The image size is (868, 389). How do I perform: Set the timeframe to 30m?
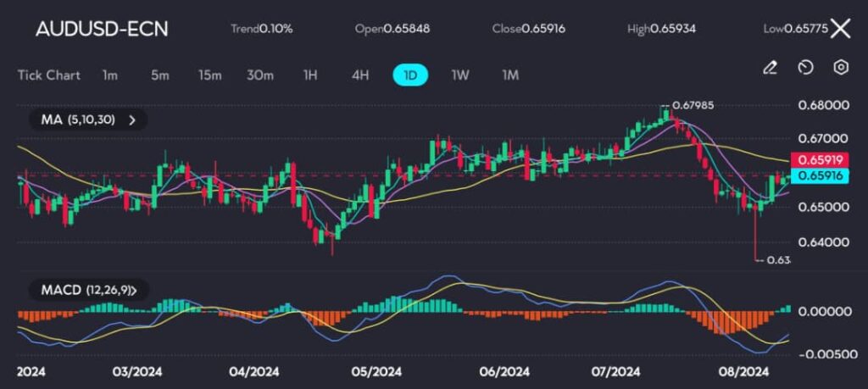[260, 75]
